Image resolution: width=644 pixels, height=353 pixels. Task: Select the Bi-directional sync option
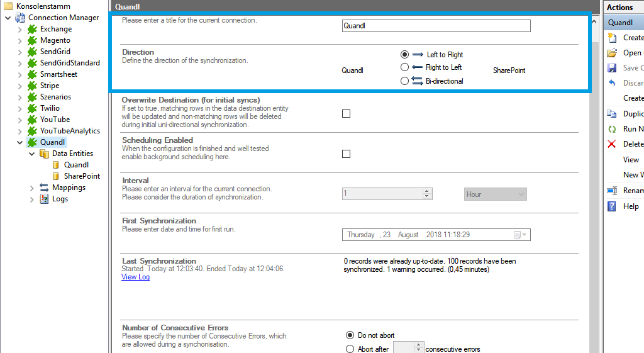tap(405, 81)
